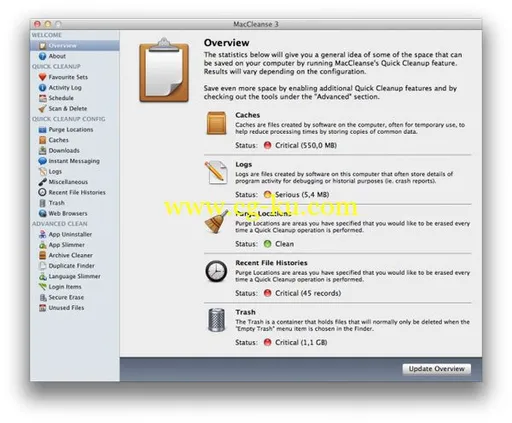512x423 pixels.
Task: Click the 'Trash' heading in overview
Action: (245, 312)
